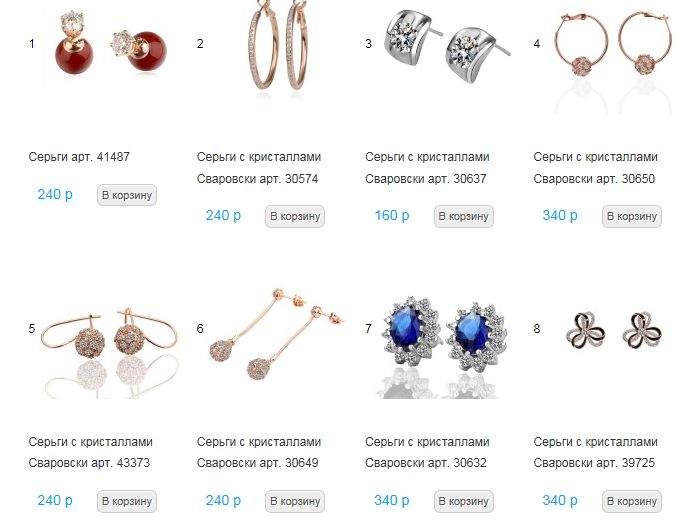Open long drop earrings image, item 6
Viewport: 694px width, 528px height.
(x=277, y=333)
